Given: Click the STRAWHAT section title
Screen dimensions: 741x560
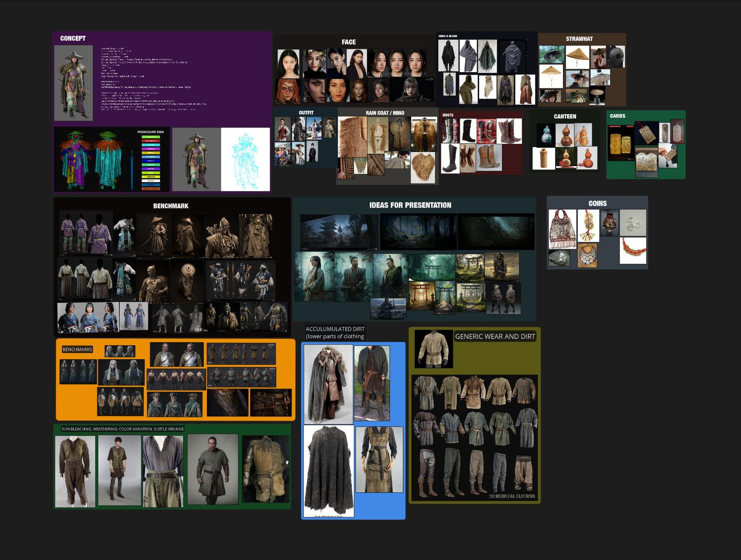Looking at the screenshot, I should click(579, 39).
